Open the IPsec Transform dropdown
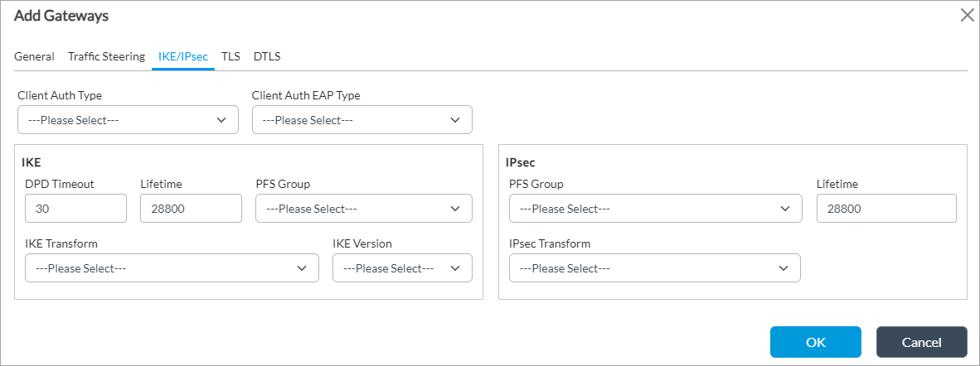This screenshot has width=980, height=366. (x=654, y=268)
